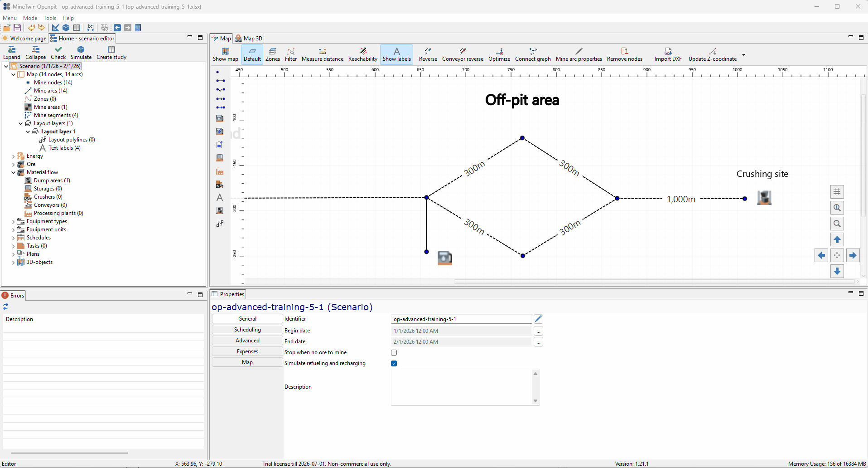This screenshot has width=868, height=468.
Task: Open the Expenses properties section
Action: pyautogui.click(x=247, y=351)
